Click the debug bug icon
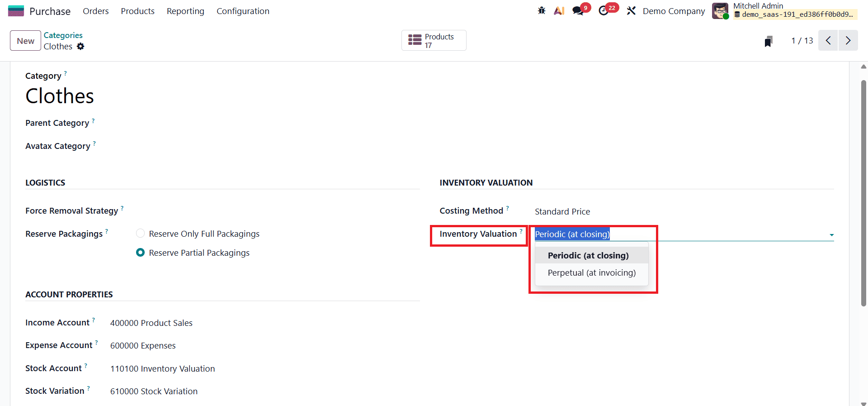The image size is (868, 406). point(542,11)
